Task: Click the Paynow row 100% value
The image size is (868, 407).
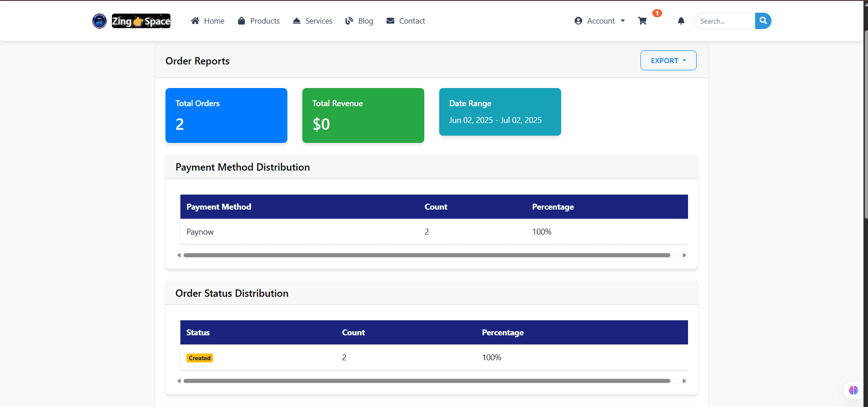Action: [x=542, y=232]
